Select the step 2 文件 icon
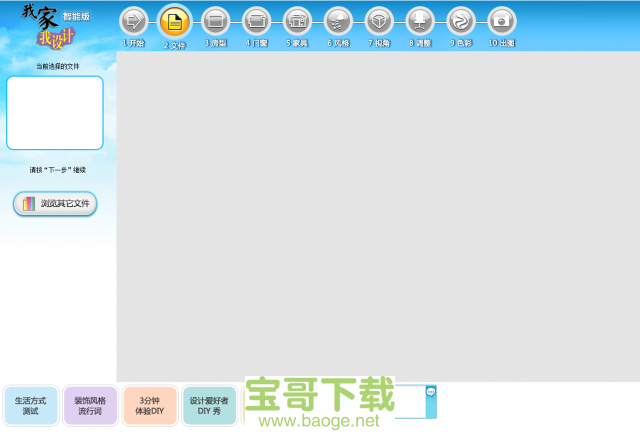 click(x=175, y=21)
